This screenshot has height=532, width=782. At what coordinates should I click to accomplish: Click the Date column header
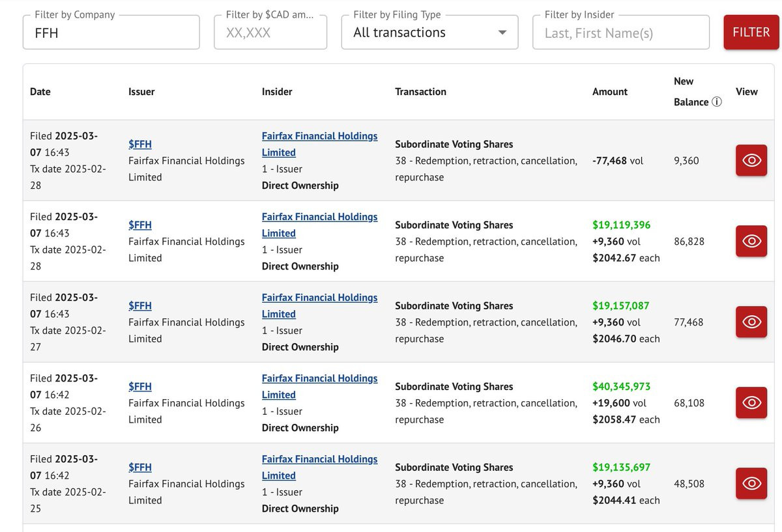(x=40, y=92)
